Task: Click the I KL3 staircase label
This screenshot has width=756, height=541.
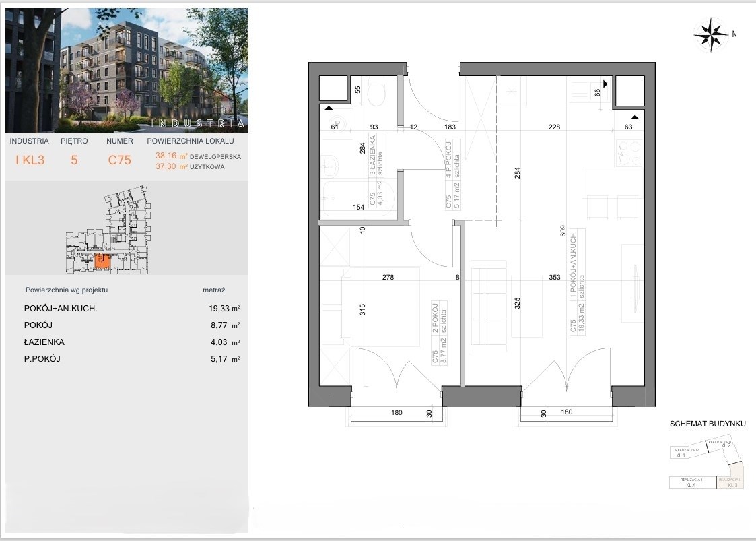Action: click(30, 160)
